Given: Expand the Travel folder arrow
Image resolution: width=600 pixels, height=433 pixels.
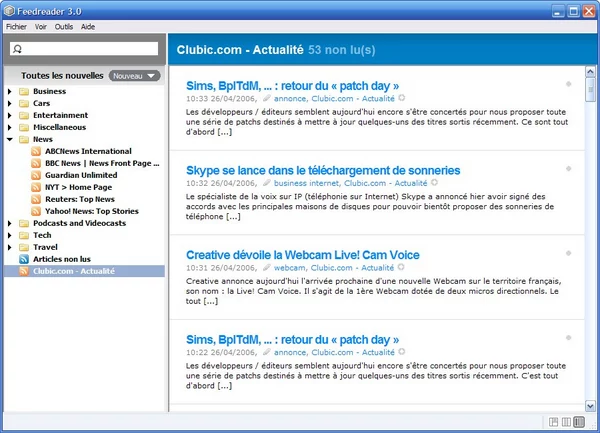Looking at the screenshot, I should click(10, 247).
